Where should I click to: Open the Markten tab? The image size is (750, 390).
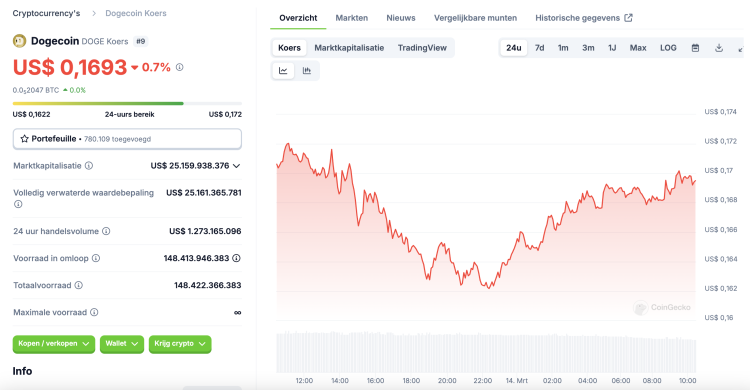click(352, 18)
